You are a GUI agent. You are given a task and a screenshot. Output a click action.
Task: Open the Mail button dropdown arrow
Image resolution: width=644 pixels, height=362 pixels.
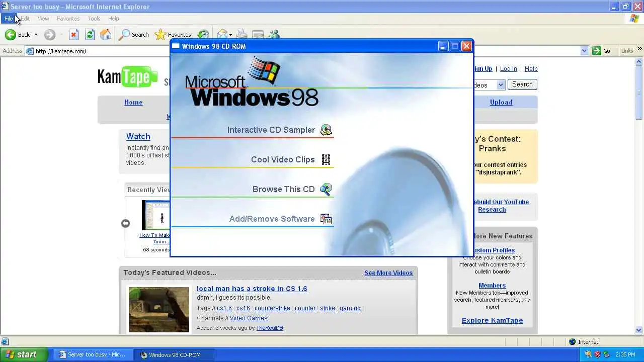tap(230, 35)
